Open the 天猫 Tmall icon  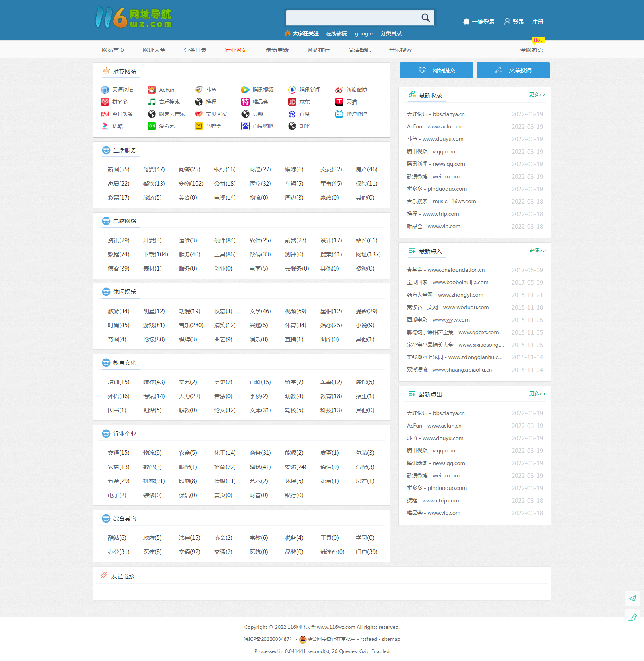(x=339, y=102)
